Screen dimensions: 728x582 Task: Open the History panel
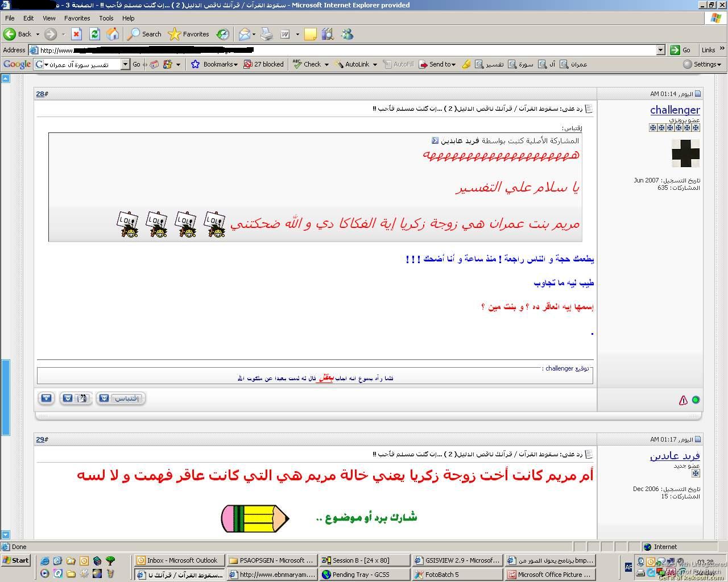click(223, 34)
